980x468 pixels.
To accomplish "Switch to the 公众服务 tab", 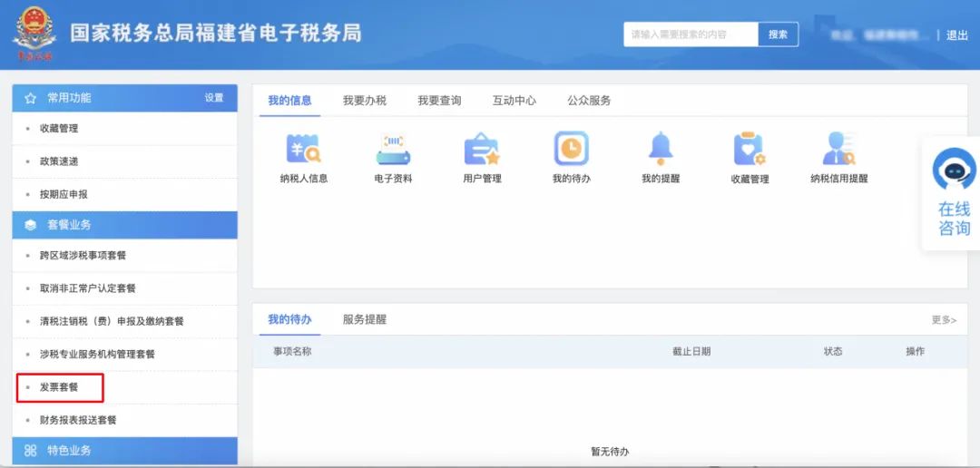I will coord(590,101).
